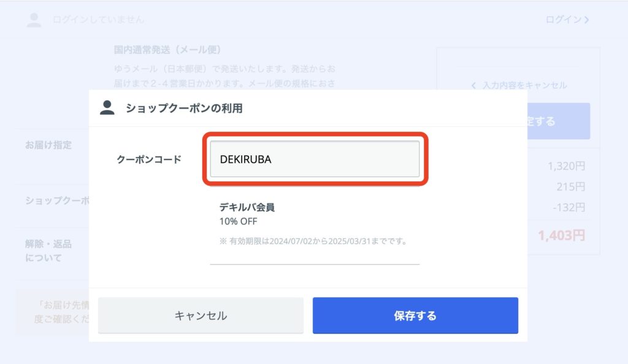The image size is (628, 364).
Task: Click the 国内通常発送（メール便） heading
Action: coord(167,50)
